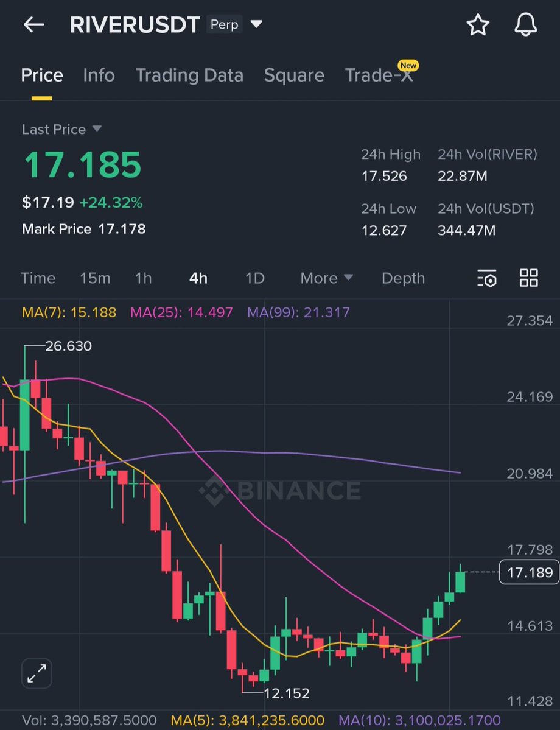Expand the More timeframes dropdown

click(x=326, y=278)
